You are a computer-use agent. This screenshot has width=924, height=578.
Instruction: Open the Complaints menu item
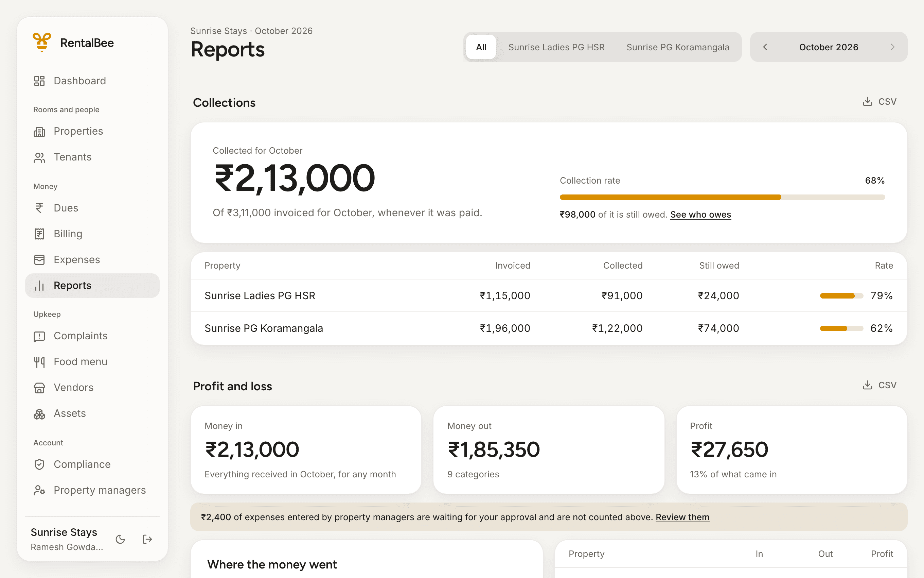[92, 336]
